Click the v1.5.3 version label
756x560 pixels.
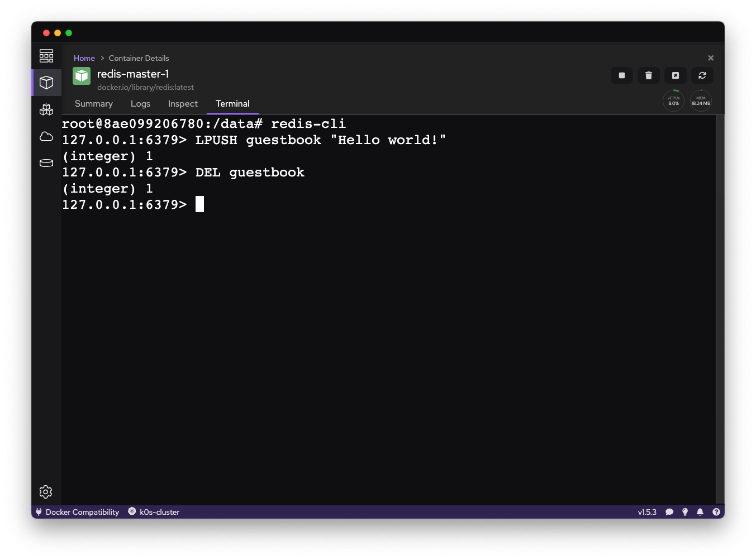pyautogui.click(x=647, y=512)
